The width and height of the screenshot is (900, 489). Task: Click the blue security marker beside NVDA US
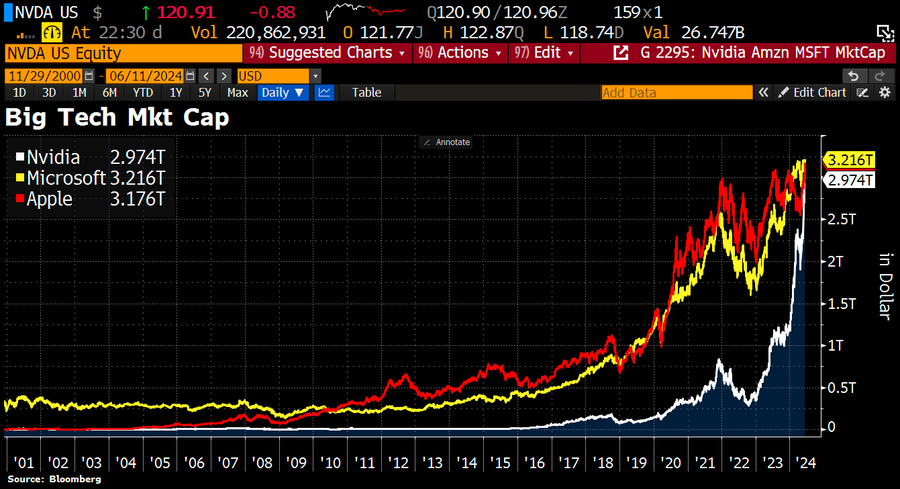point(8,11)
